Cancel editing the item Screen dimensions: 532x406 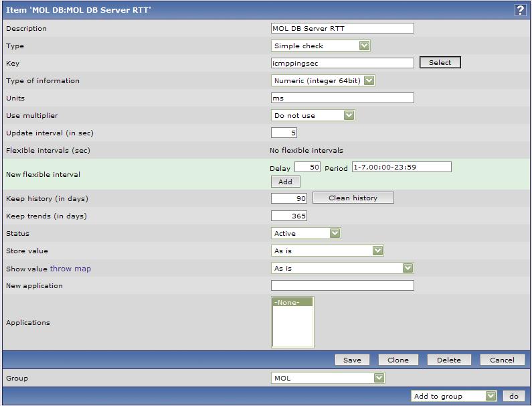[502, 360]
